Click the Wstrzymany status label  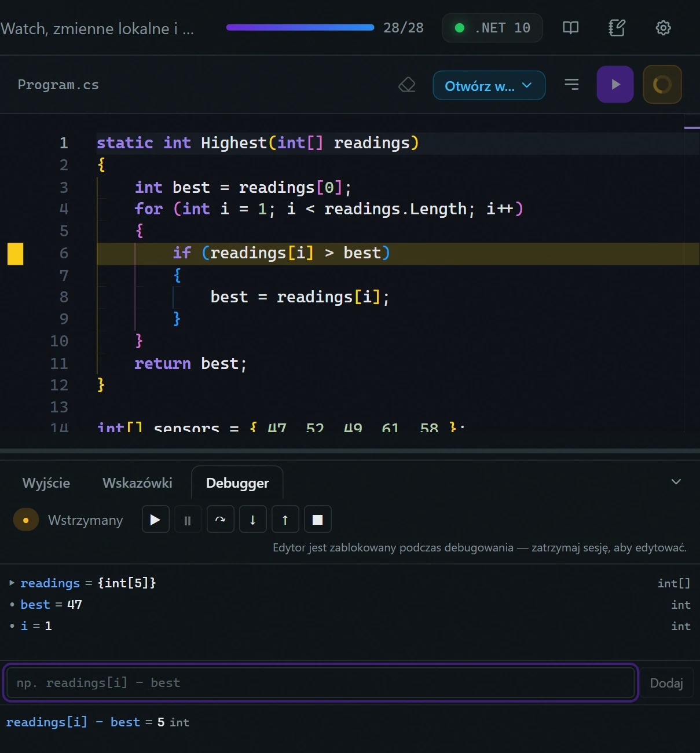coord(85,520)
